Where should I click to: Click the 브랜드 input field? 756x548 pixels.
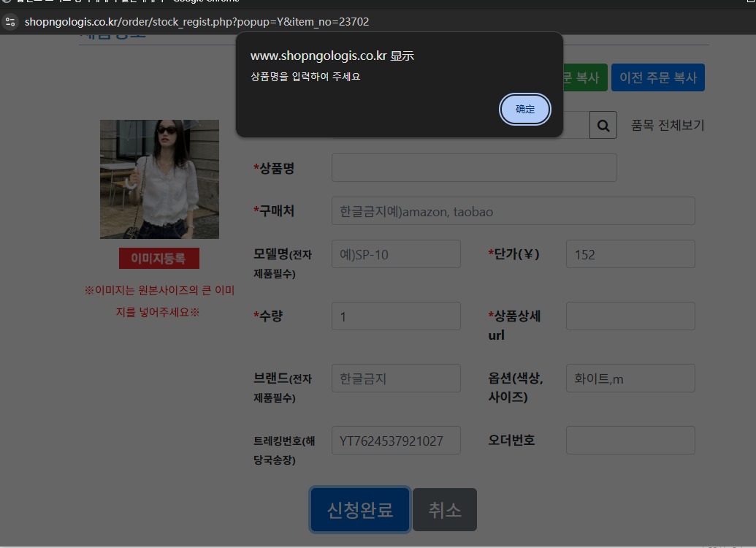click(396, 378)
